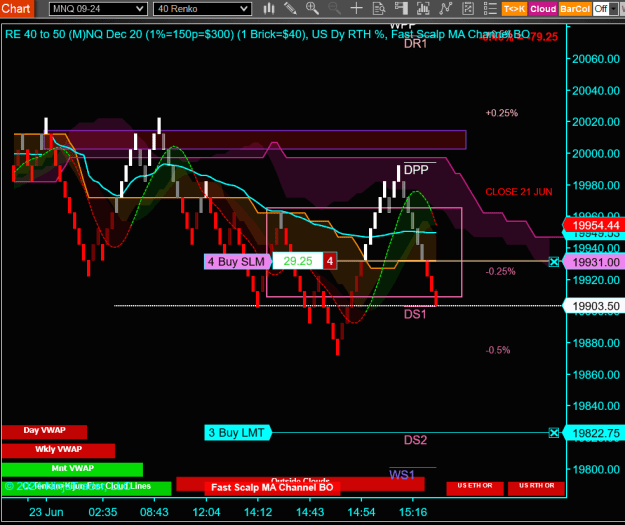Toggle the BarCol toolbar button
This screenshot has width=625, height=525.
click(574, 9)
